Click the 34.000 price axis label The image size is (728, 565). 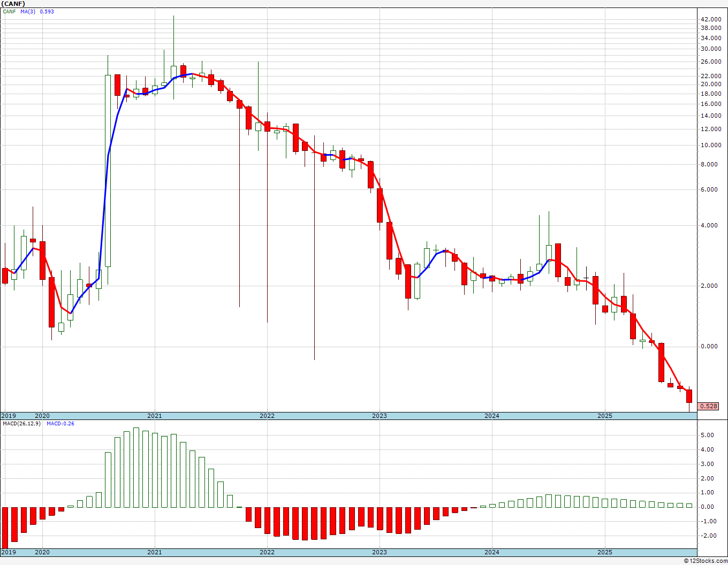pyautogui.click(x=711, y=38)
